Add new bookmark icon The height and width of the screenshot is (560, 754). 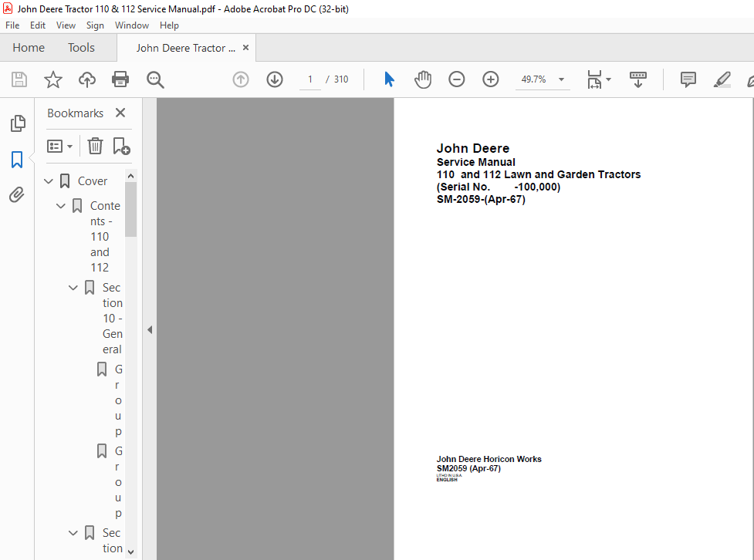pyautogui.click(x=121, y=146)
